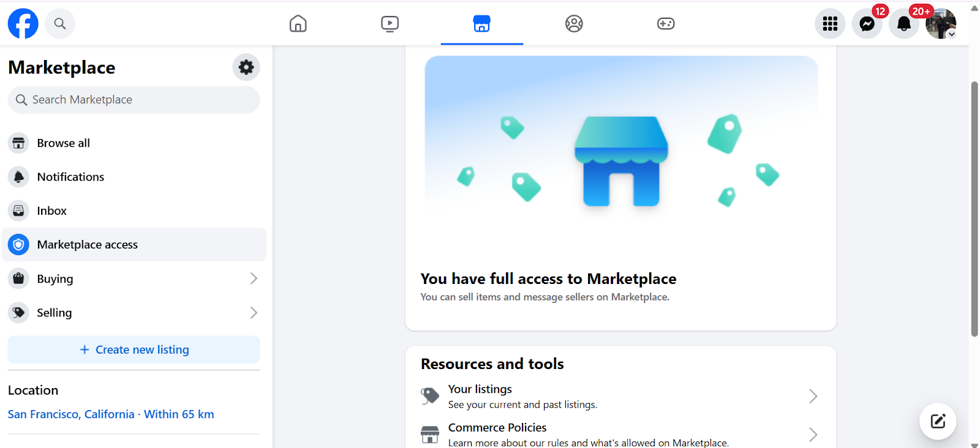Open the Video tab in top bar
The width and height of the screenshot is (980, 448).
390,24
